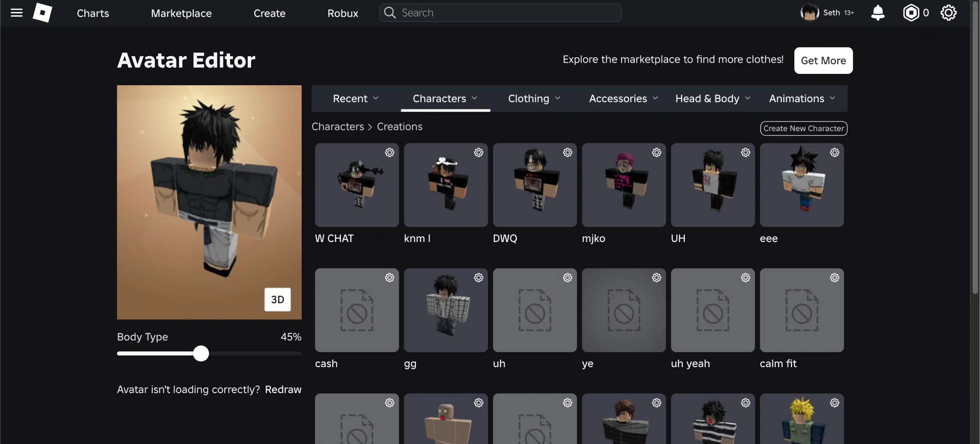Select the knm l character thumbnail
The image size is (980, 444).
coord(446,185)
